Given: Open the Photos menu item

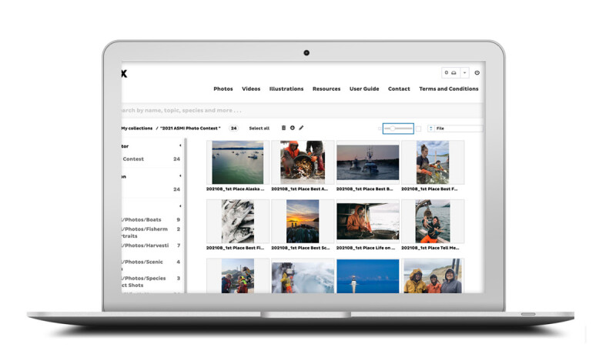Looking at the screenshot, I should coord(223,89).
